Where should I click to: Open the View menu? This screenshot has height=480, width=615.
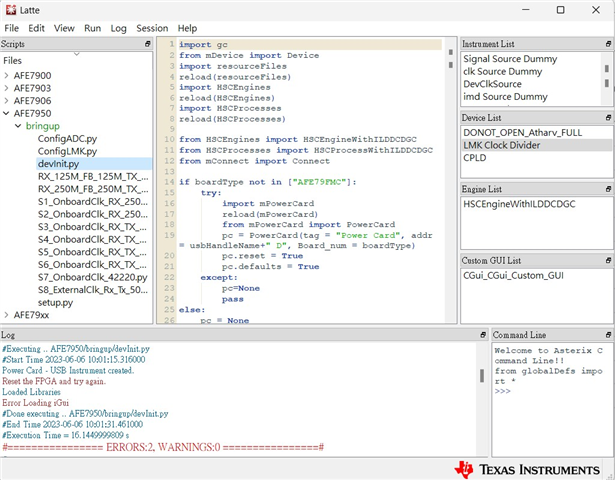[x=64, y=28]
